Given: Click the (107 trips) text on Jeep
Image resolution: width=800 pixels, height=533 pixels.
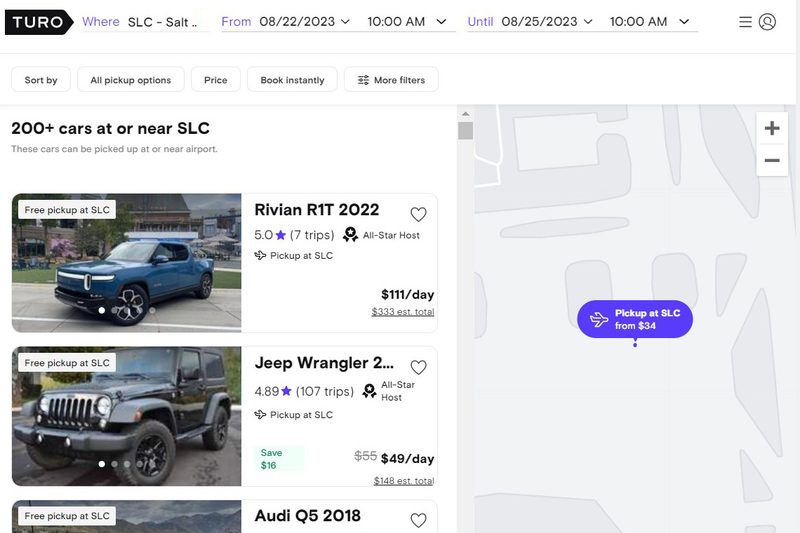Looking at the screenshot, I should coord(324,391).
